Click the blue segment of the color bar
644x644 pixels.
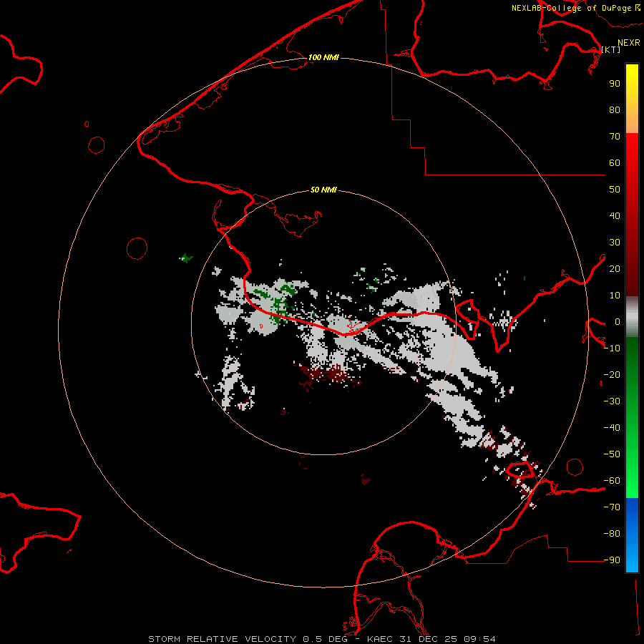(x=632, y=535)
